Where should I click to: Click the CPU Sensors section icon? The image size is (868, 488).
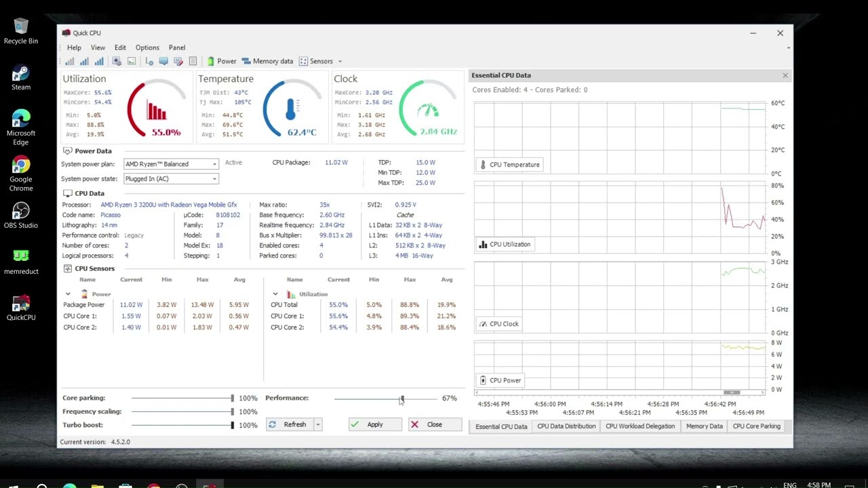pos(68,268)
